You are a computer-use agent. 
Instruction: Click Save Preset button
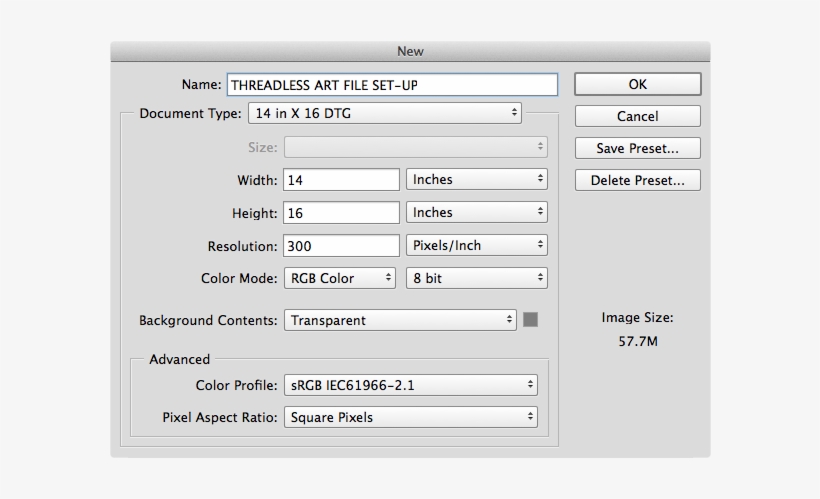pyautogui.click(x=637, y=148)
